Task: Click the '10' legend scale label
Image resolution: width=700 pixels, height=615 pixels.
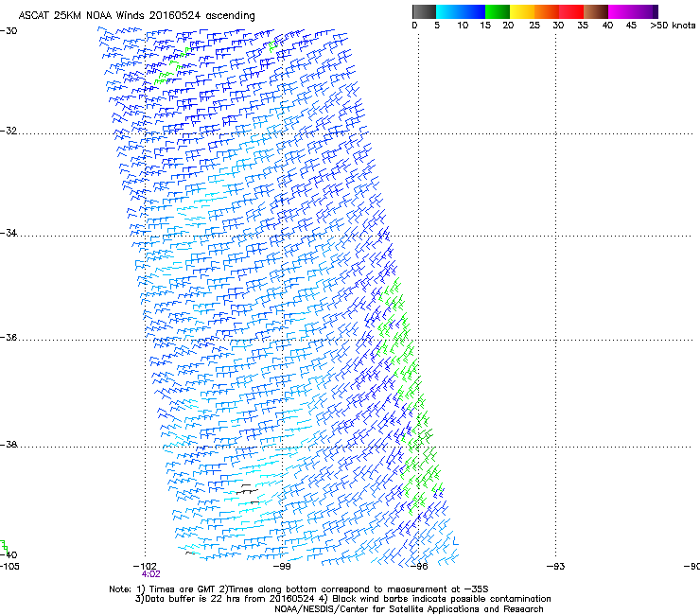Action: pyautogui.click(x=463, y=26)
